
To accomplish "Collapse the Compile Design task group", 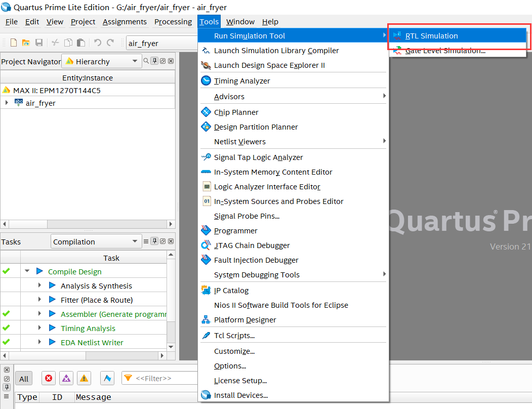I will [x=27, y=271].
